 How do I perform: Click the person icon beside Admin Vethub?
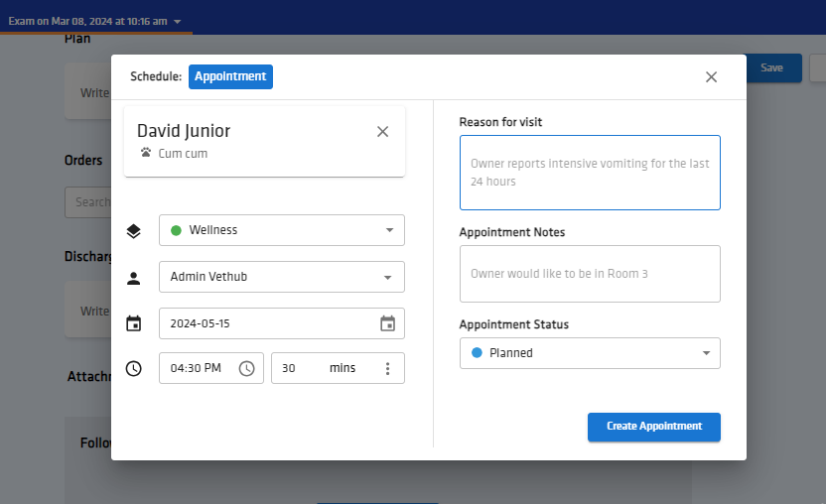(x=134, y=278)
